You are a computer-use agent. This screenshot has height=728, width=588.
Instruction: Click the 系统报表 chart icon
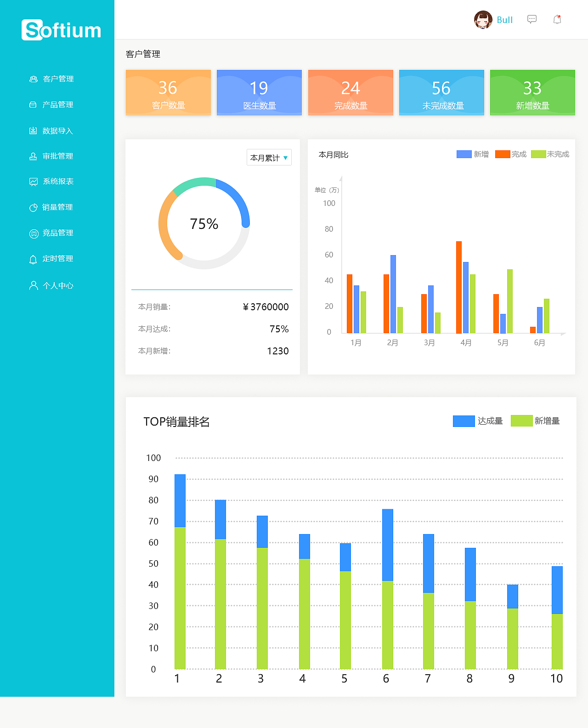point(33,182)
